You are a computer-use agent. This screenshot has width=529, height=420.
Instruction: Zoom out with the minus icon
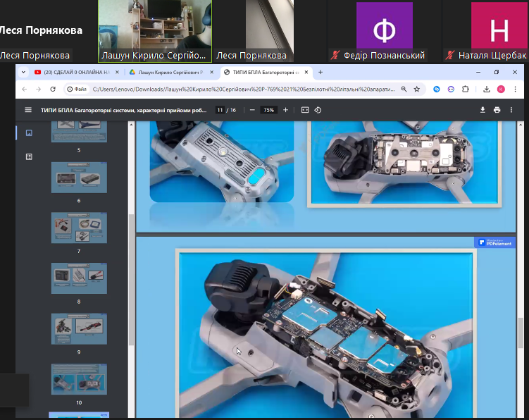tap(252, 110)
